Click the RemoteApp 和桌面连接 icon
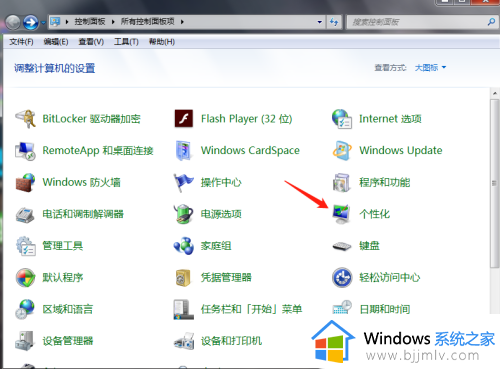The image size is (500, 369). coord(25,151)
